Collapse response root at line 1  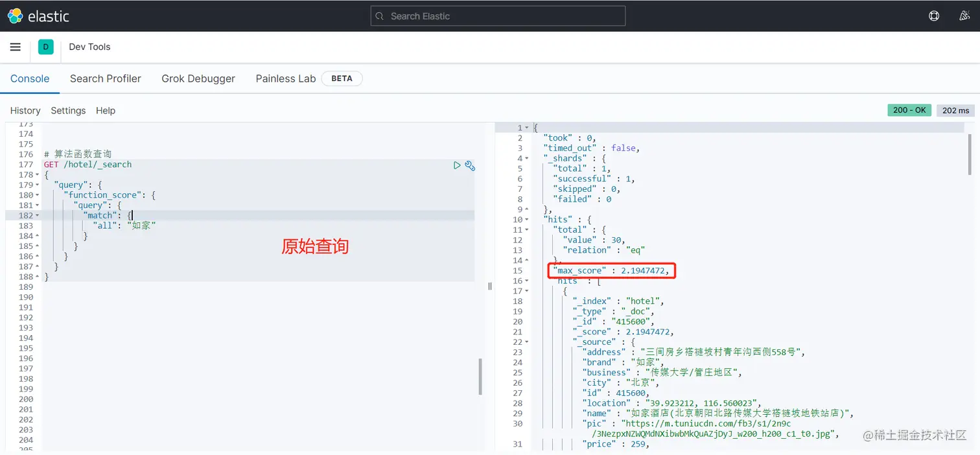pyautogui.click(x=527, y=128)
